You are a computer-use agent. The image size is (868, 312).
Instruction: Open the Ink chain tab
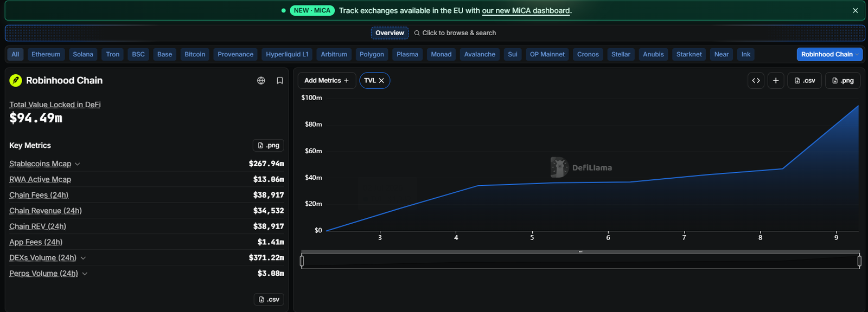(x=746, y=54)
